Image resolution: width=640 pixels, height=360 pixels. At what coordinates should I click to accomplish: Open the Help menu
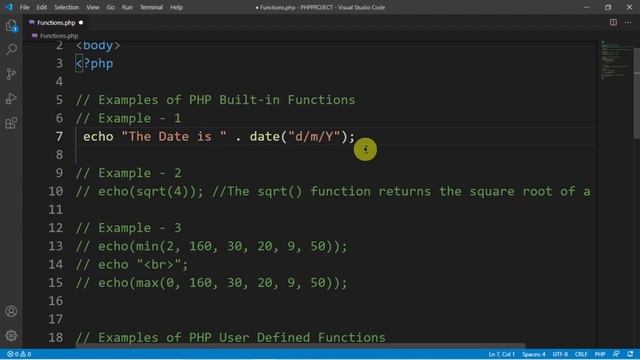[x=176, y=7]
